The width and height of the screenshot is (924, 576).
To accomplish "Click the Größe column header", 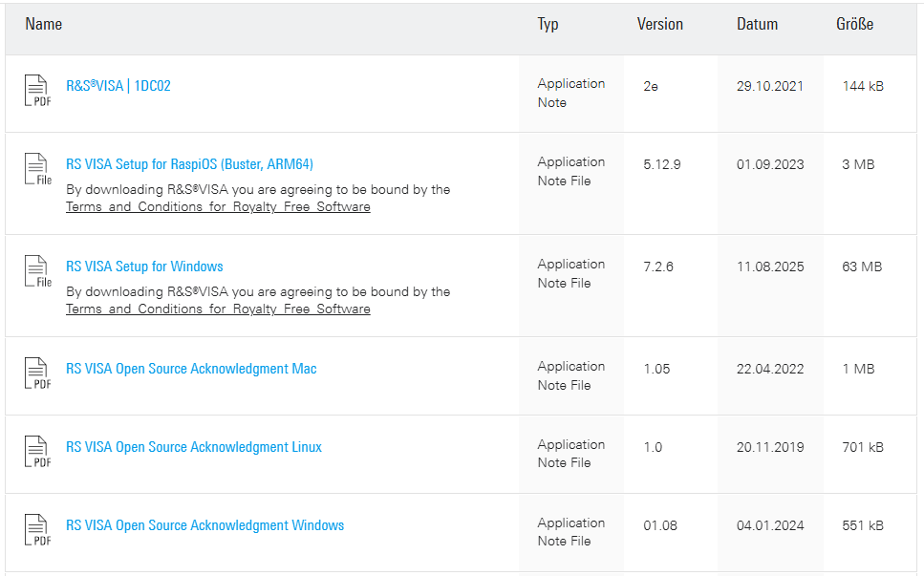I will click(854, 24).
